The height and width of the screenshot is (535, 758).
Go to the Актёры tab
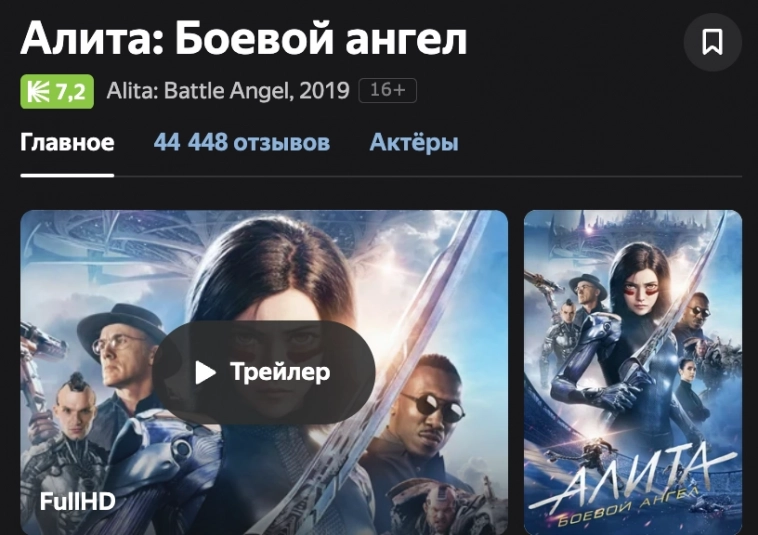pos(414,143)
